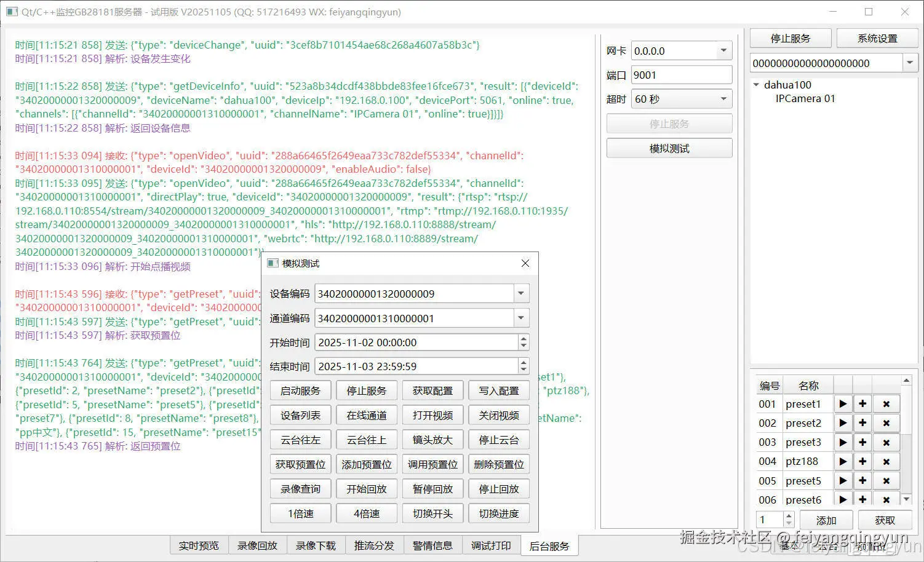
Task: Open 系统设置
Action: coord(877,38)
